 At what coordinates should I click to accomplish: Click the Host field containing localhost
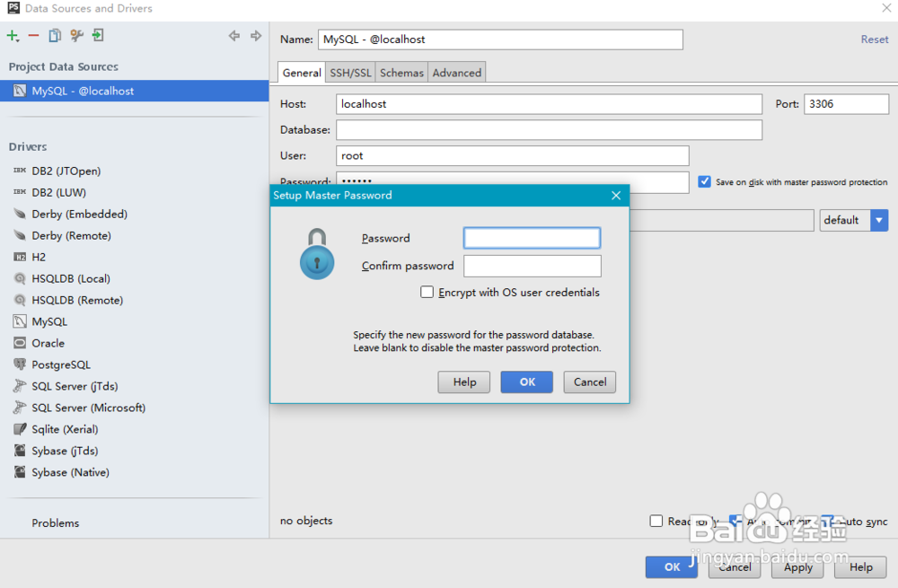click(x=549, y=104)
